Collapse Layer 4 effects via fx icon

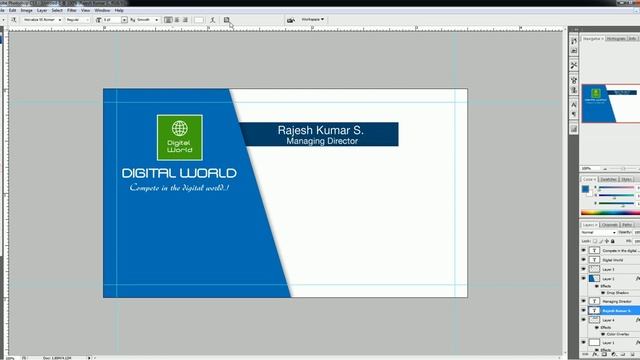(x=637, y=320)
